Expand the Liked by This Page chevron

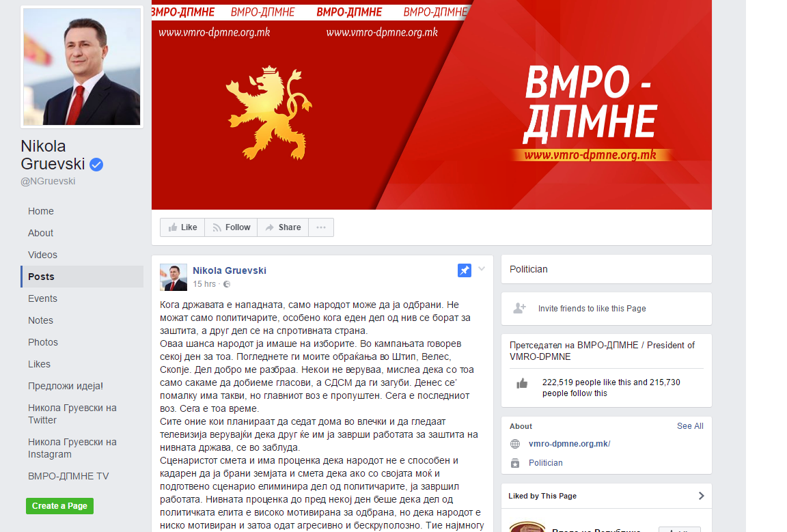[701, 496]
